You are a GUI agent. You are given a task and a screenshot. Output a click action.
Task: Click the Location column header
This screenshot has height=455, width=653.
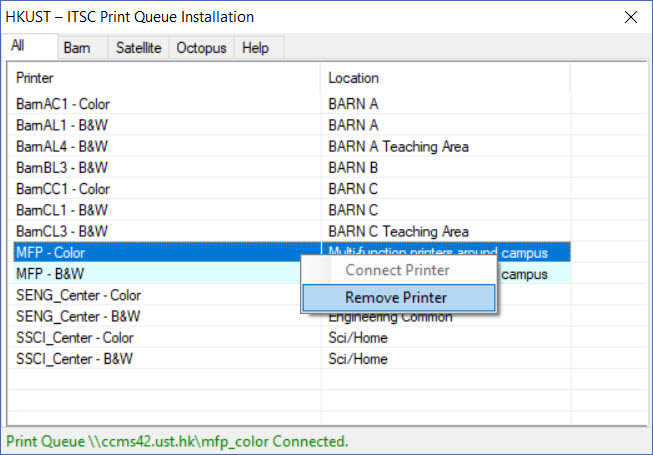pos(444,78)
